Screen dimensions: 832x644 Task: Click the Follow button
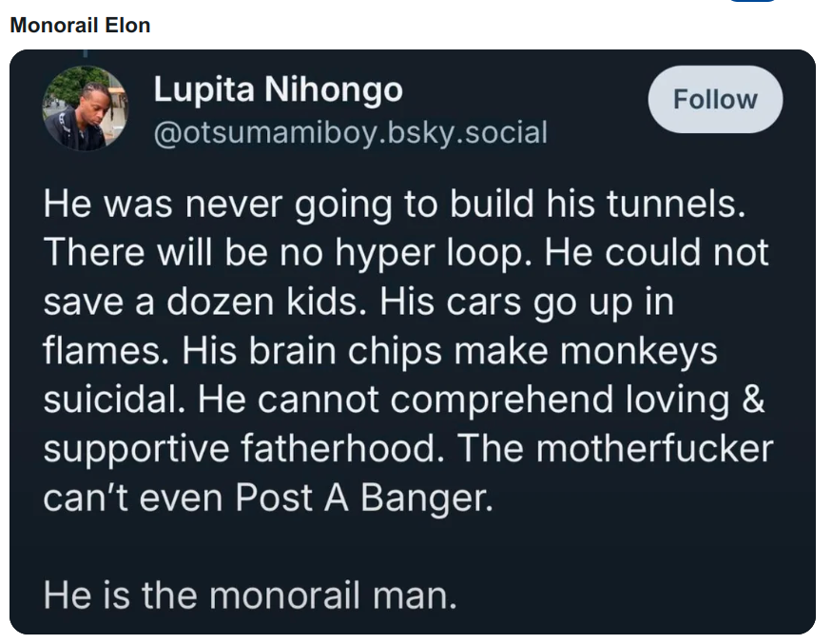(715, 99)
